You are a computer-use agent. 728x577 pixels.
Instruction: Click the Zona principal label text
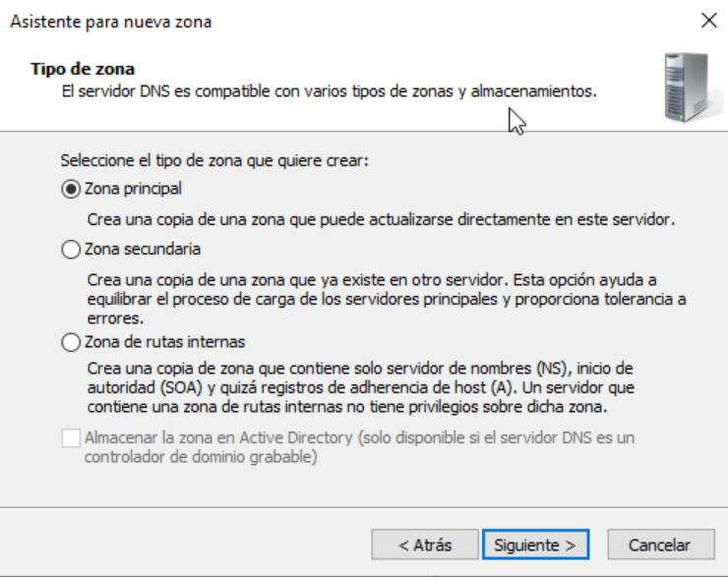coord(133,189)
